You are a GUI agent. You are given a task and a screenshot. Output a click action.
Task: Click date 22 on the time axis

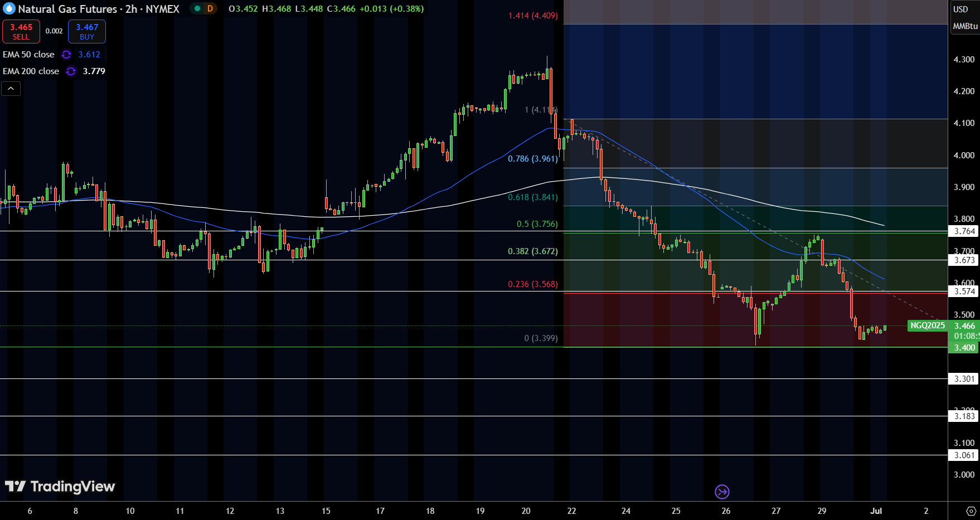[x=572, y=511]
